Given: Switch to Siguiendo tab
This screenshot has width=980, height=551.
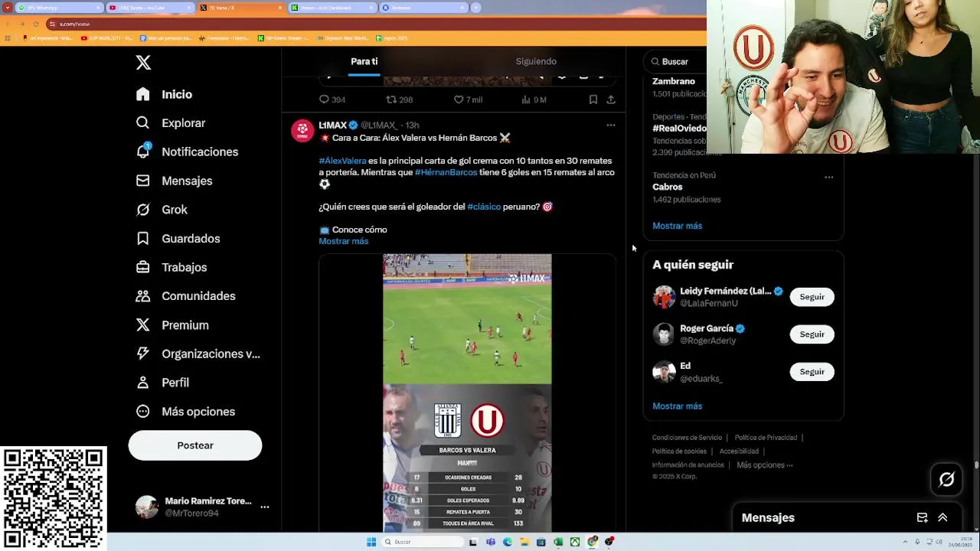Looking at the screenshot, I should [x=536, y=61].
